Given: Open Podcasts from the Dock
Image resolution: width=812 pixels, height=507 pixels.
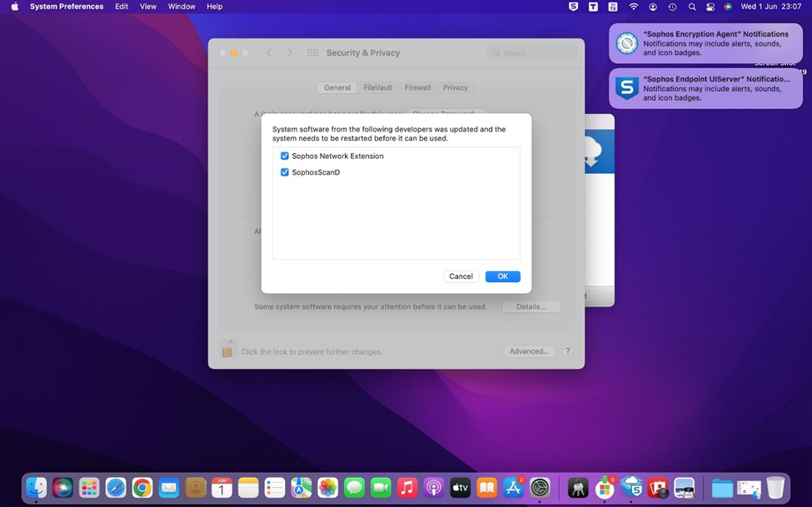Looking at the screenshot, I should pos(433,488).
